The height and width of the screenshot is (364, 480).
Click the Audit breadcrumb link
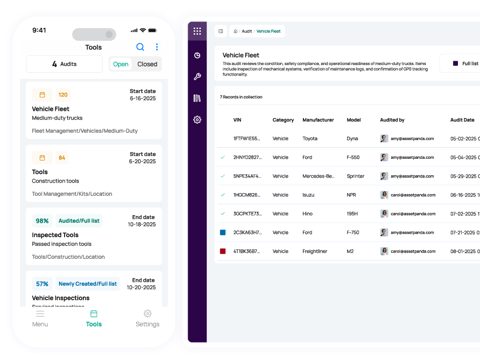(x=247, y=31)
